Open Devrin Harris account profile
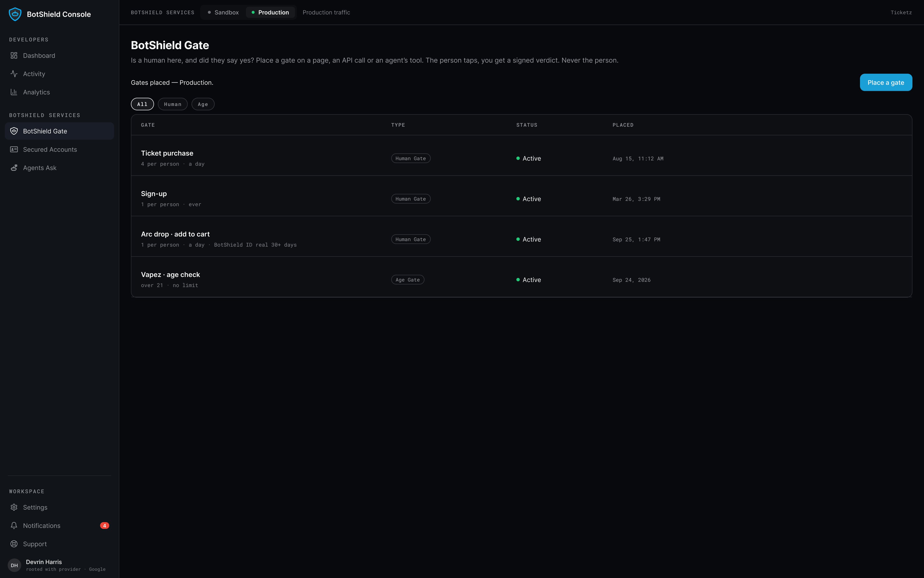924x578 pixels. (x=59, y=565)
